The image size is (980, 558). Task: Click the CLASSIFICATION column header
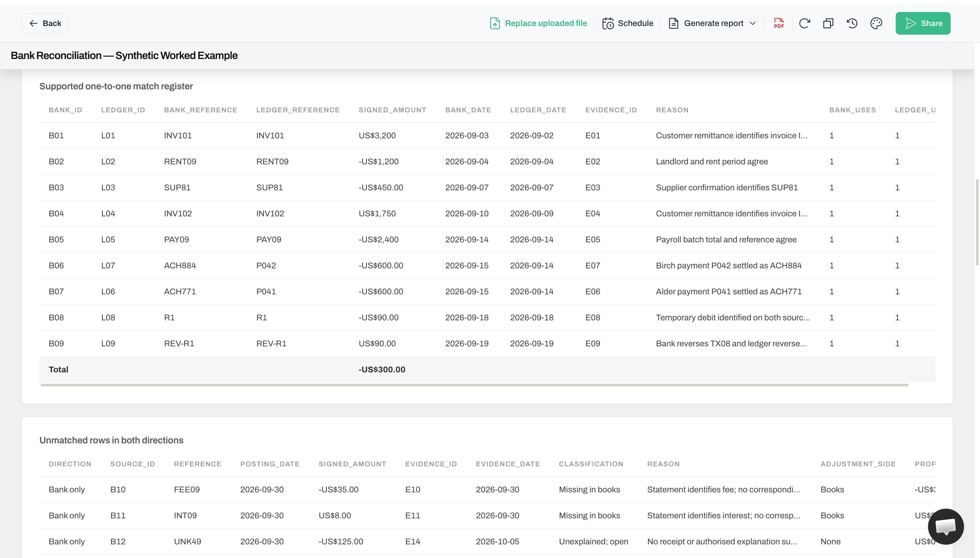591,464
